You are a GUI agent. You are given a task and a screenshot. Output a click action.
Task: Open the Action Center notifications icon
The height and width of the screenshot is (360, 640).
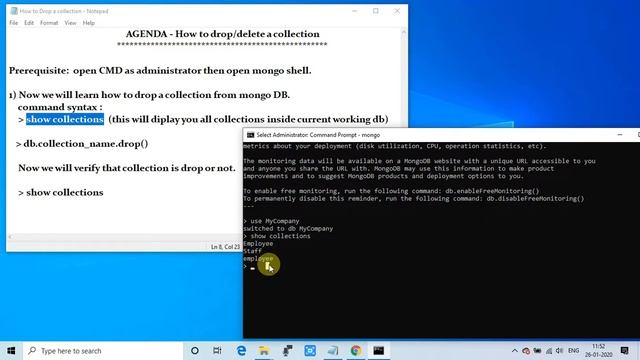pyautogui.click(x=624, y=351)
